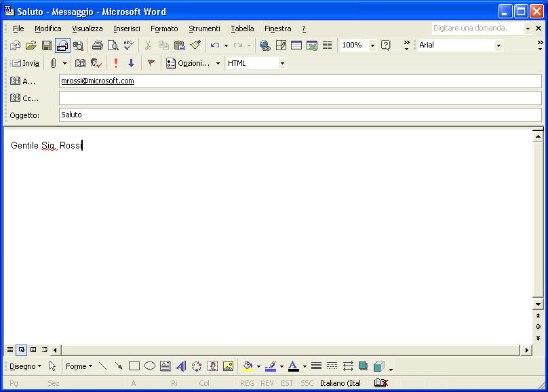This screenshot has width=548, height=392.
Task: Toggle REG macro recording in status bar
Action: tap(247, 383)
